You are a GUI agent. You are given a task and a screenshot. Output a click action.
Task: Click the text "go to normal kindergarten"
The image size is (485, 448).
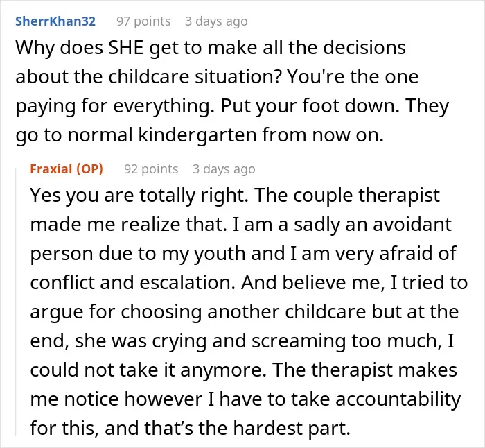[x=136, y=135]
